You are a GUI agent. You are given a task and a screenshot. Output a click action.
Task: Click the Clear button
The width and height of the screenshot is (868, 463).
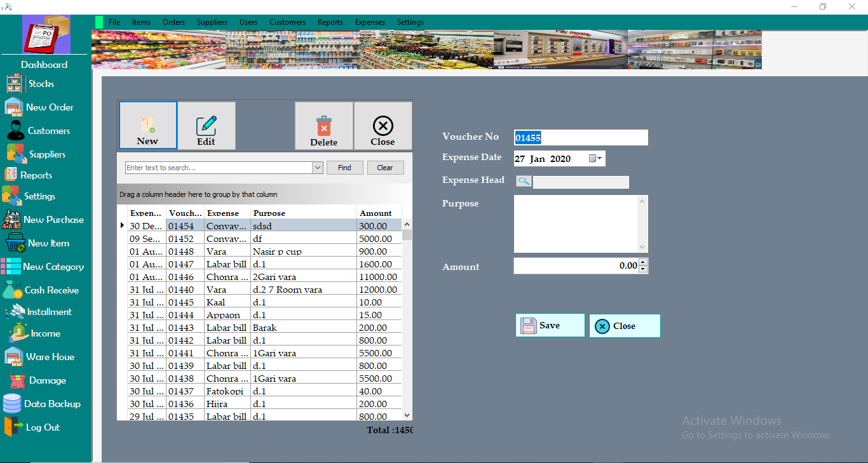coord(385,167)
